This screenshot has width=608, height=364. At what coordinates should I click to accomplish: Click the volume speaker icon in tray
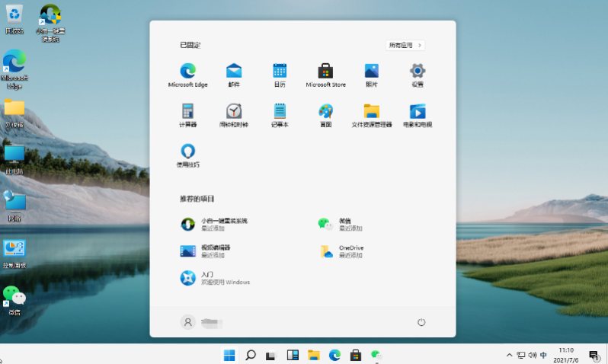click(533, 355)
